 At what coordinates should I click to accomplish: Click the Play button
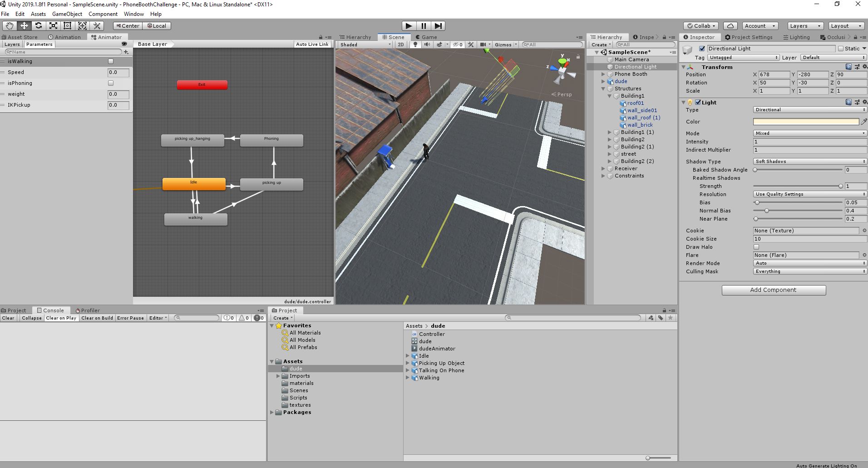click(409, 26)
